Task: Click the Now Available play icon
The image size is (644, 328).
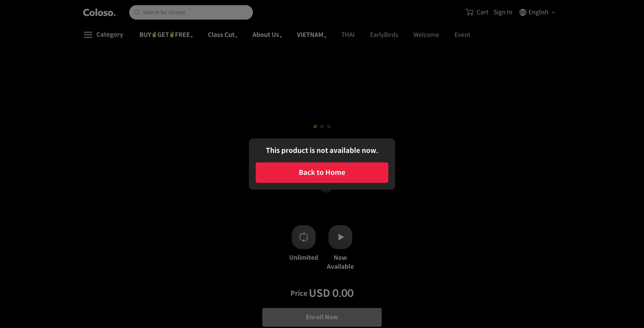Action: pyautogui.click(x=340, y=237)
